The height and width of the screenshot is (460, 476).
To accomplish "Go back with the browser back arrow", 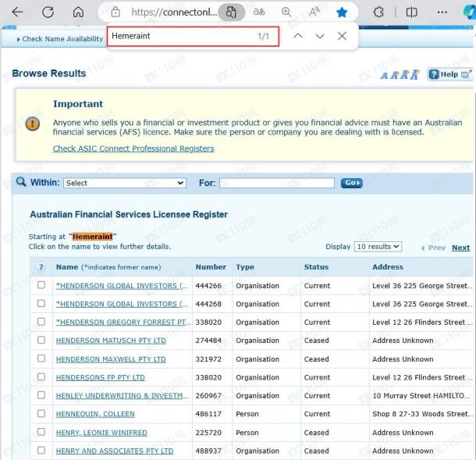I will coord(18,12).
